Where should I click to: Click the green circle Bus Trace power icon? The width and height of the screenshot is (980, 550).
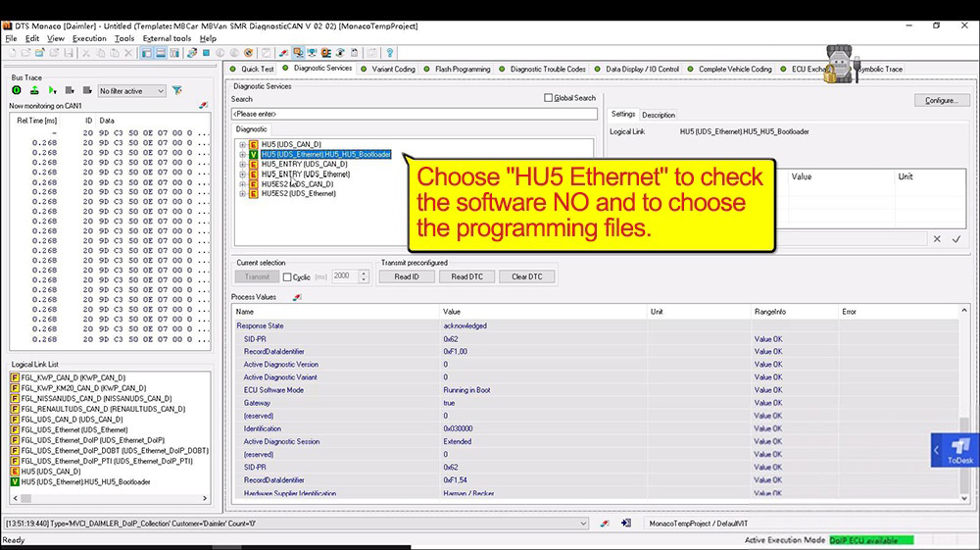point(17,90)
